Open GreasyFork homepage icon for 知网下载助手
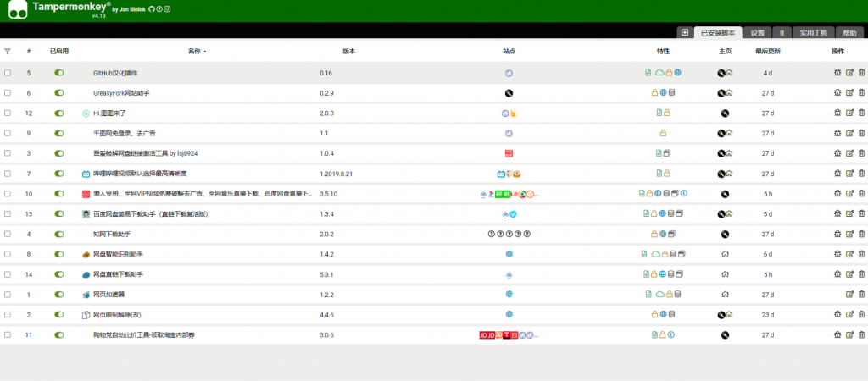This screenshot has width=868, height=381. [x=726, y=234]
